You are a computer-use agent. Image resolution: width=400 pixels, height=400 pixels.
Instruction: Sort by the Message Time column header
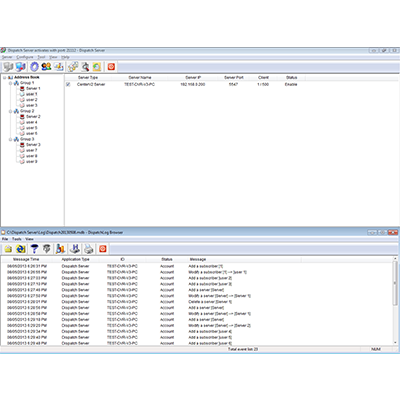click(x=26, y=259)
